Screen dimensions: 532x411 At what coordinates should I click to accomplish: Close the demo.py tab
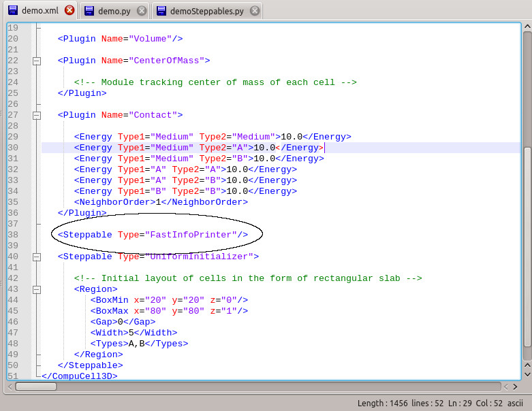pyautogui.click(x=141, y=11)
